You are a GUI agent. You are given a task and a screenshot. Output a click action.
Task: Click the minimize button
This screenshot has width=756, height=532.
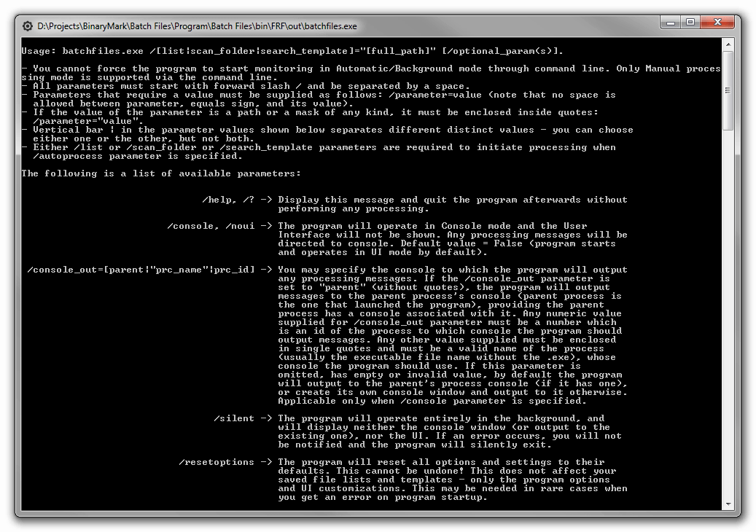(x=669, y=23)
